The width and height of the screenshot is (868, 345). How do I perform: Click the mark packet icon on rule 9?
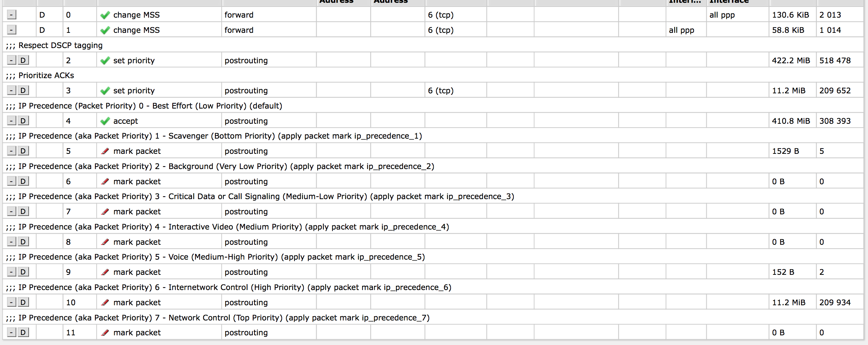pos(105,272)
